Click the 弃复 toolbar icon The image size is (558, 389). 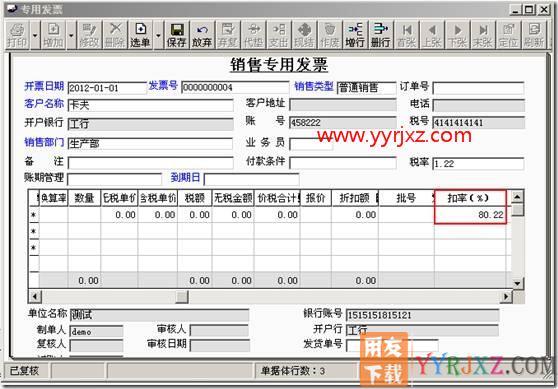[x=228, y=35]
